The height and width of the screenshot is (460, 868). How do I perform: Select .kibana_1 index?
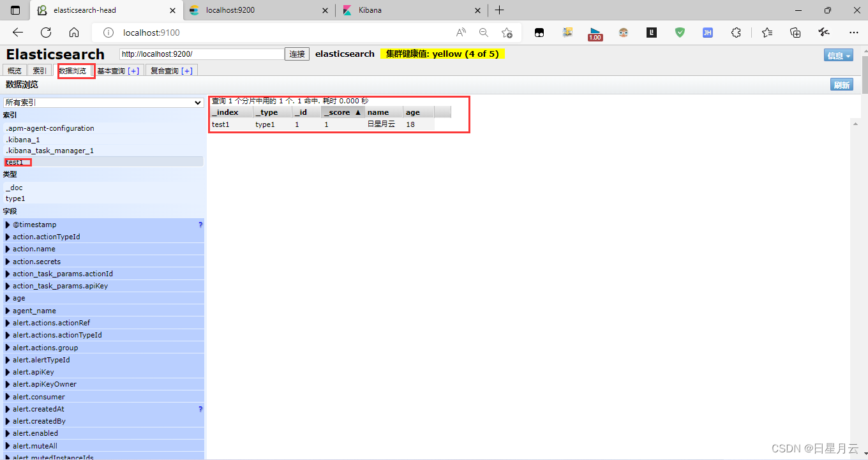click(103, 139)
